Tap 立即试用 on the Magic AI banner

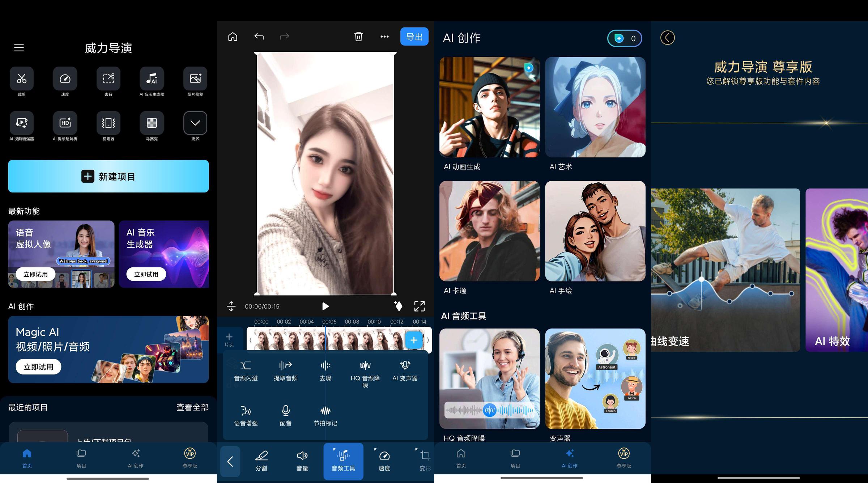[38, 367]
